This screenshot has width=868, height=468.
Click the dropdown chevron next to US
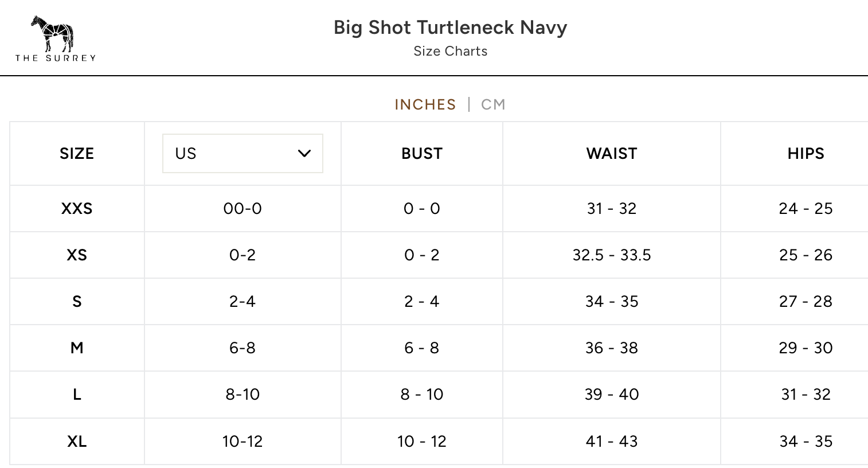[304, 153]
